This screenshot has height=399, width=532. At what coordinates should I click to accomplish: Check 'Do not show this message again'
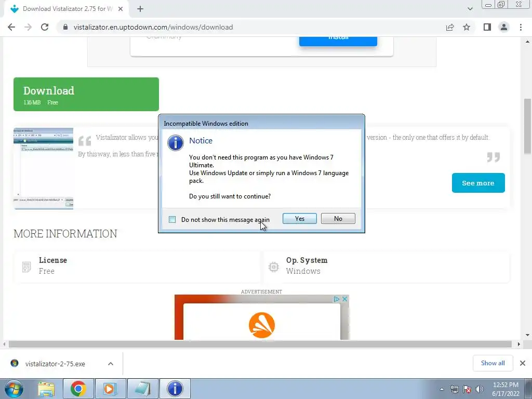pos(172,220)
